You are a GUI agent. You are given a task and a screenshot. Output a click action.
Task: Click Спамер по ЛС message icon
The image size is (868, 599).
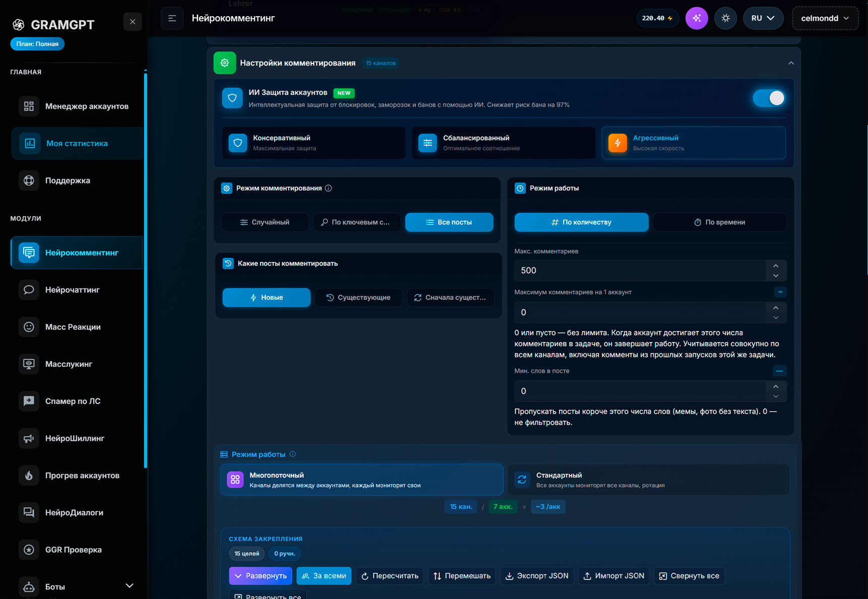(29, 401)
